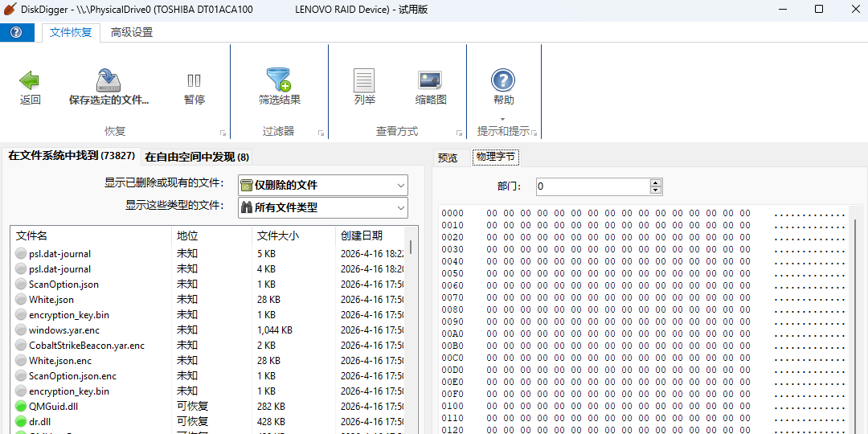Increase sector number with up stepper
The image size is (868, 434).
(656, 183)
